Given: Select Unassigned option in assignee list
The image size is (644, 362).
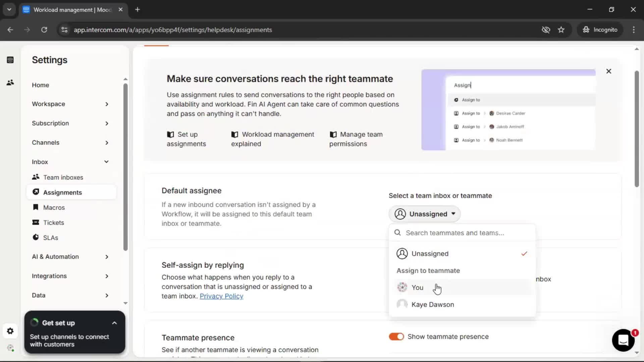Looking at the screenshot, I should click(x=462, y=254).
